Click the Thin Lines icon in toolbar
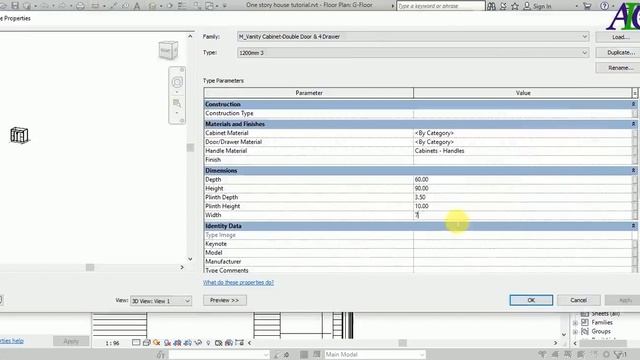 click(x=182, y=6)
